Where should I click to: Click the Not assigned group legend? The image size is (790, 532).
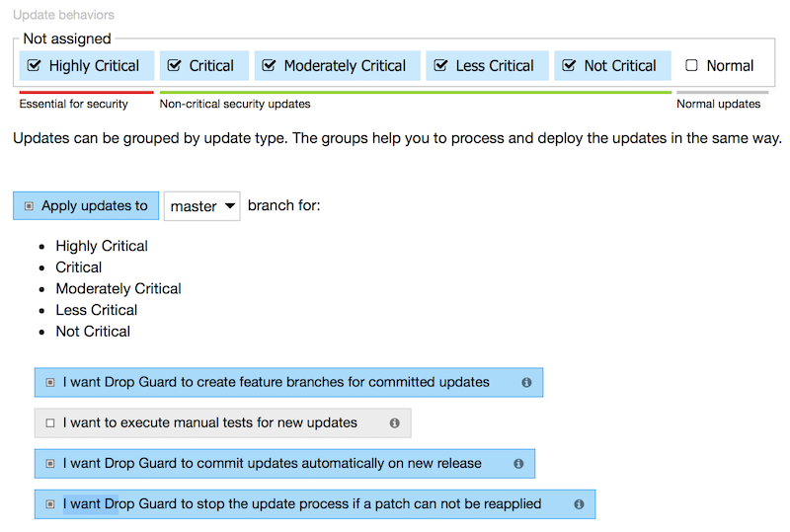coord(67,38)
